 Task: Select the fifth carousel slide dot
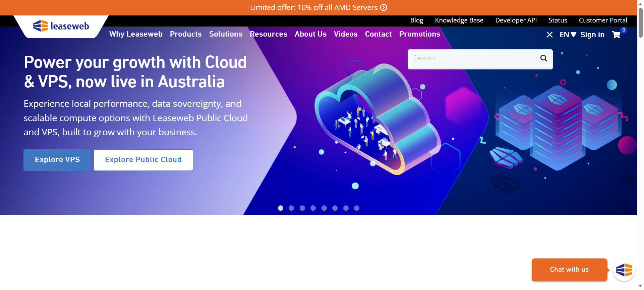(x=324, y=208)
